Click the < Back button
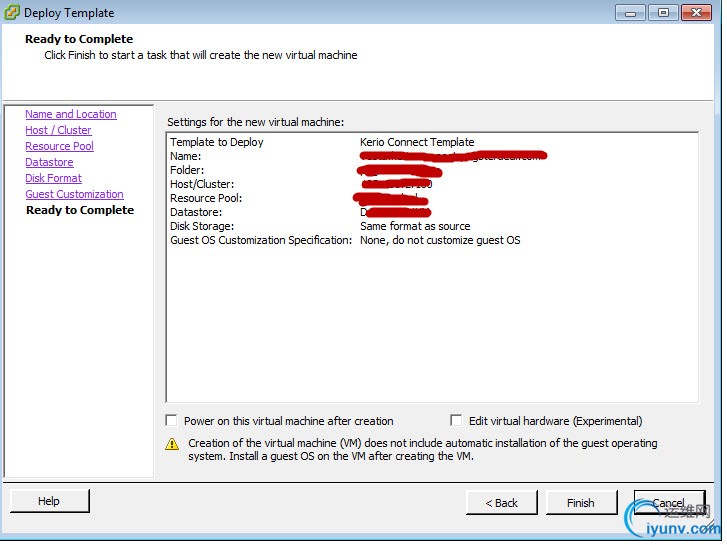The height and width of the screenshot is (545, 727). 502,503
